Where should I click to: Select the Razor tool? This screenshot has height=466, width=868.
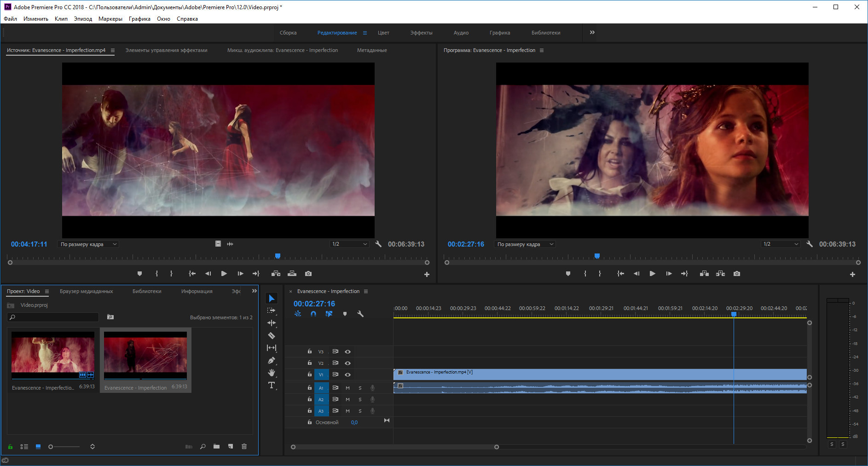pos(272,335)
